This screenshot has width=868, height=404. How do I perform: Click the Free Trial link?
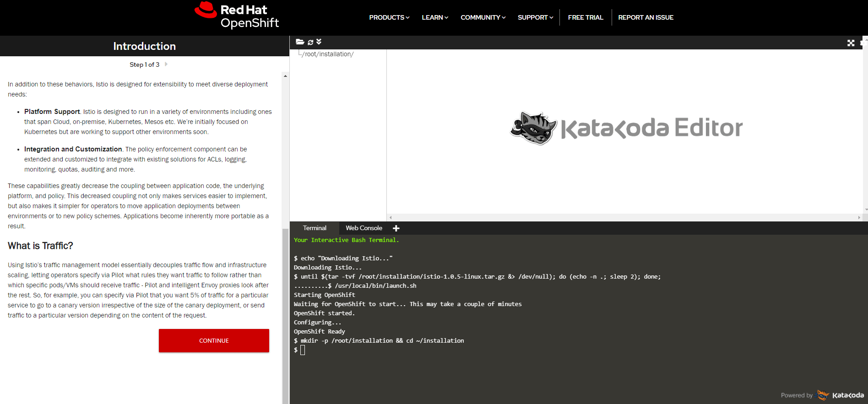[585, 17]
